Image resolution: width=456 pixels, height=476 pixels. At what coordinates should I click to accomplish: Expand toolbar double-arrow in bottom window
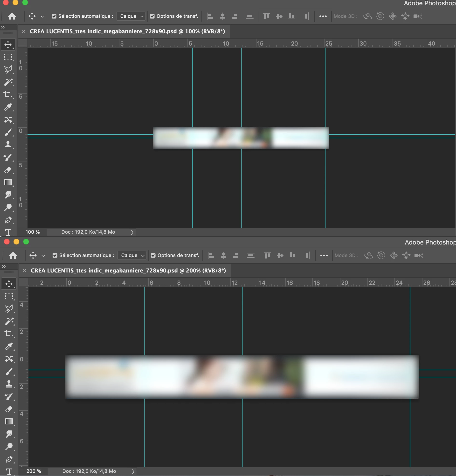click(4, 266)
